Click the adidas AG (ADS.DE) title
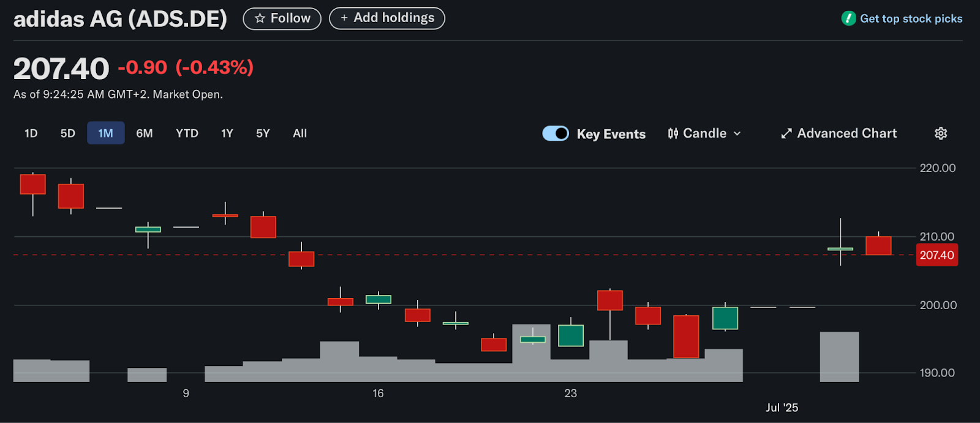The width and height of the screenshot is (980, 423). coord(120,19)
